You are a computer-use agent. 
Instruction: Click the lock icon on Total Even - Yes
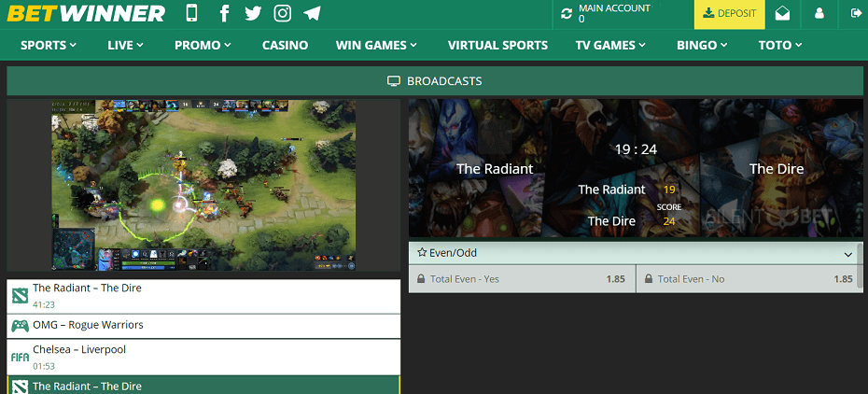(x=421, y=279)
